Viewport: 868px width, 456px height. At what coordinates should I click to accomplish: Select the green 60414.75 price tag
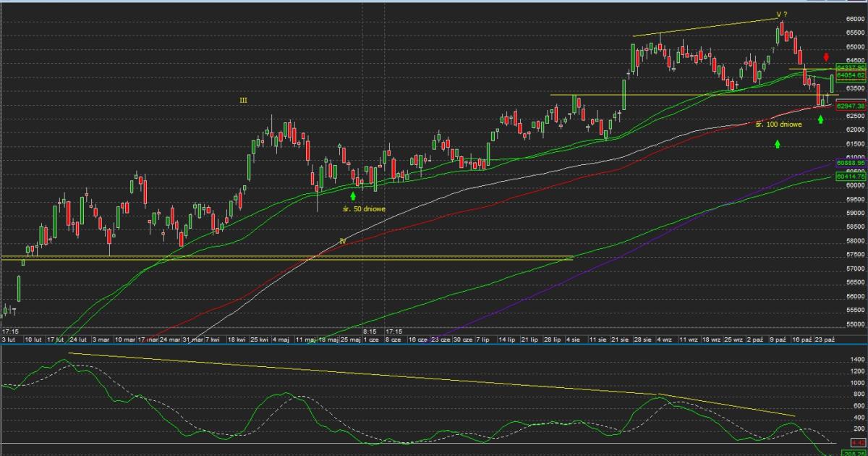tap(851, 176)
